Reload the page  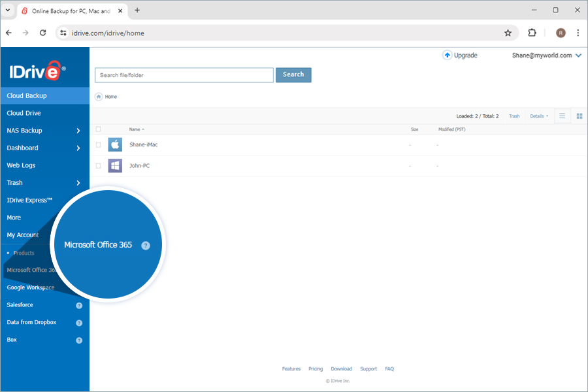[x=42, y=33]
